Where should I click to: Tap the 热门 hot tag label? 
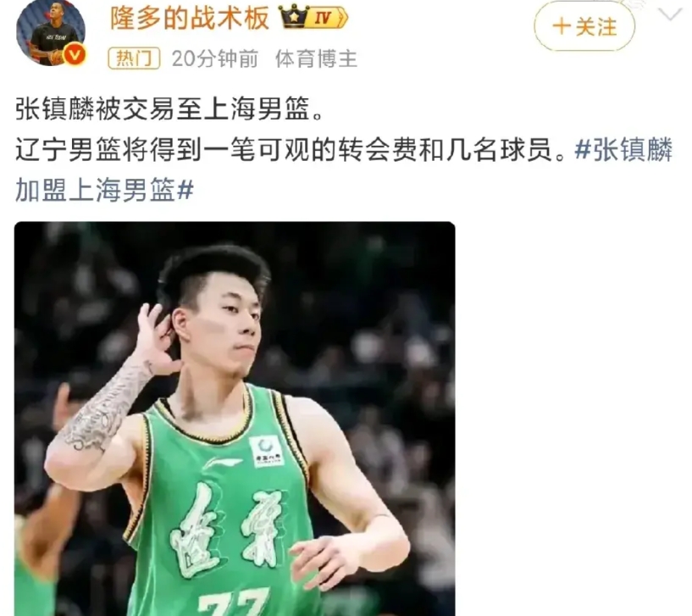pos(134,58)
